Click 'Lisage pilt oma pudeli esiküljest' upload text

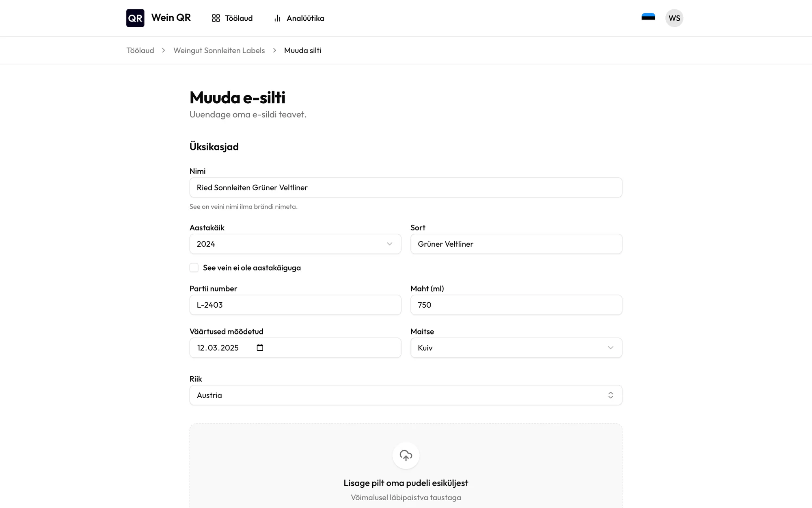[406, 483]
